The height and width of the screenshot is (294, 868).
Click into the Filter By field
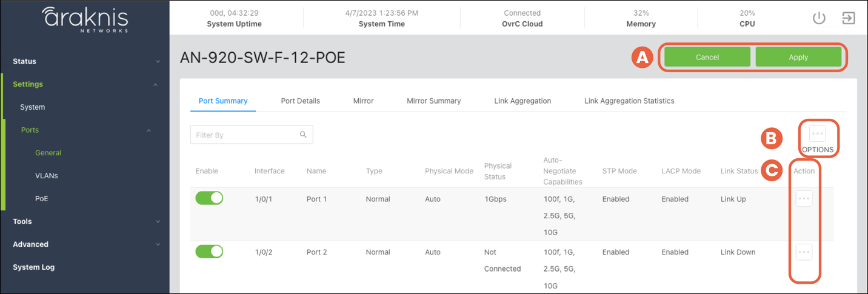(x=242, y=135)
